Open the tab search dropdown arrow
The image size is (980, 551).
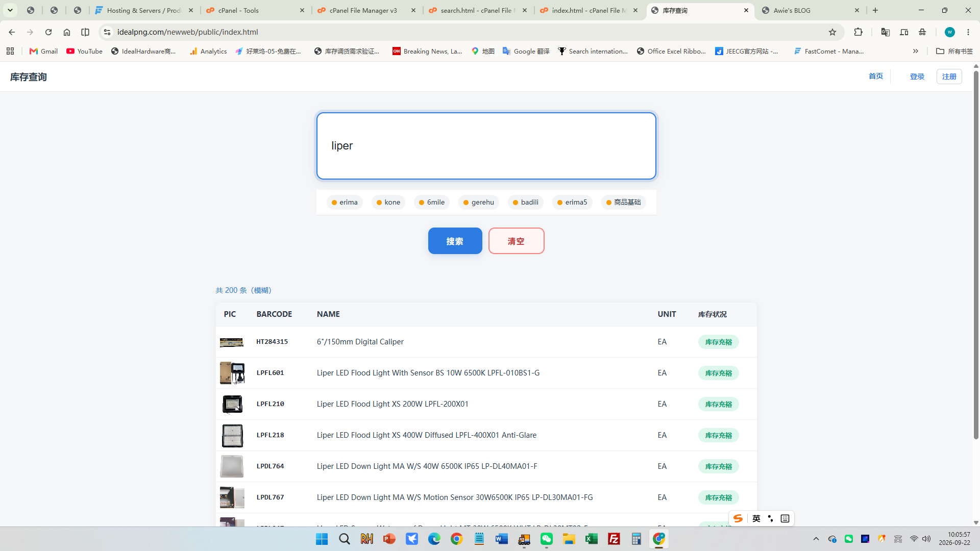tap(10, 10)
